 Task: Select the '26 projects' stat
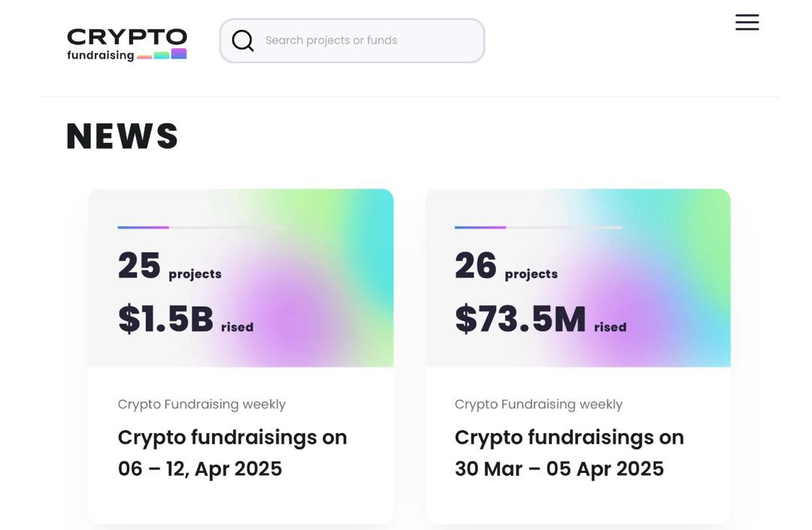coord(506,267)
